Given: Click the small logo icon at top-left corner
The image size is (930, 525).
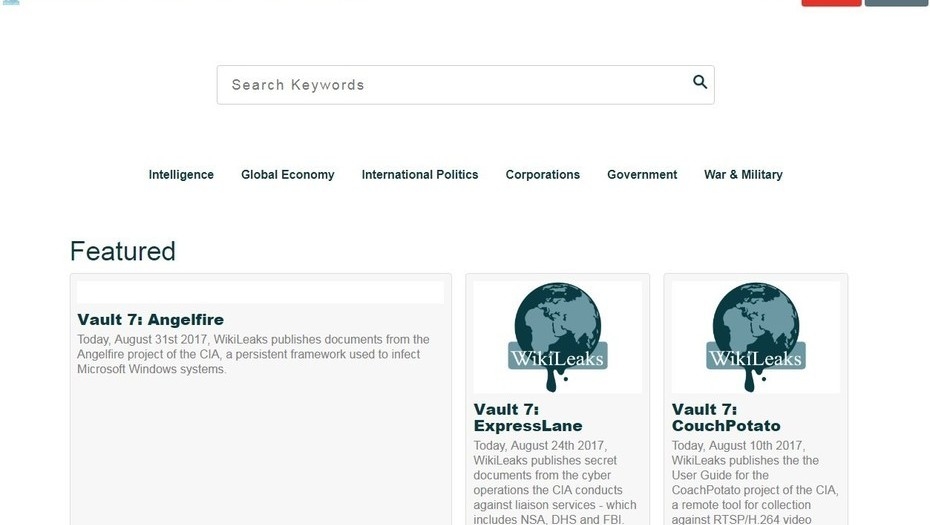Looking at the screenshot, I should coord(11,2).
